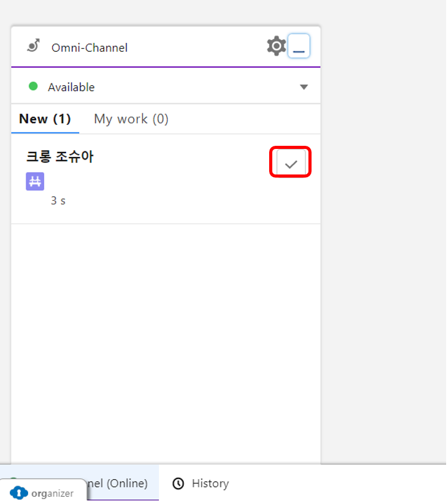Open the Omni-Channel settings gear
The height and width of the screenshot is (501, 448).
276,46
